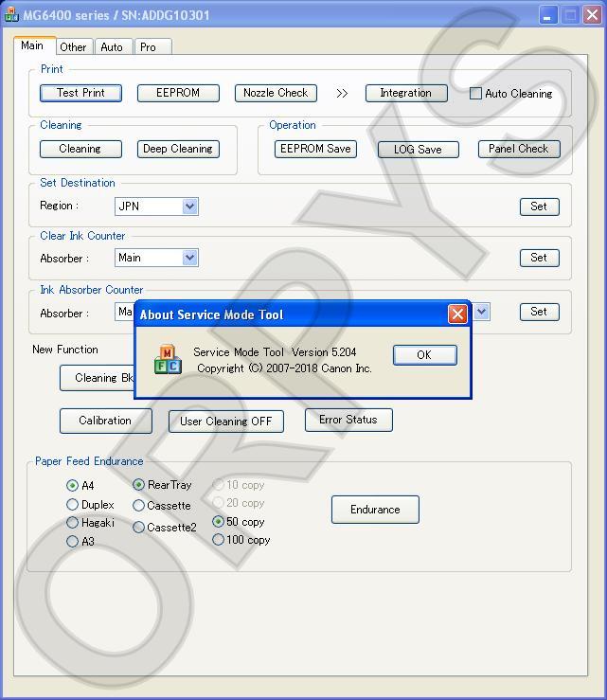Open the Region dropdown showing JPN
Screen dimensions: 607x700
(156, 206)
